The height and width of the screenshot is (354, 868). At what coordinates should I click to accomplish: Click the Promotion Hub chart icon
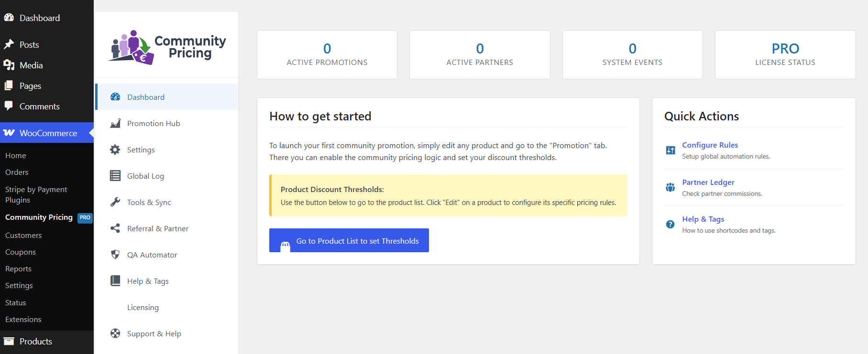115,123
